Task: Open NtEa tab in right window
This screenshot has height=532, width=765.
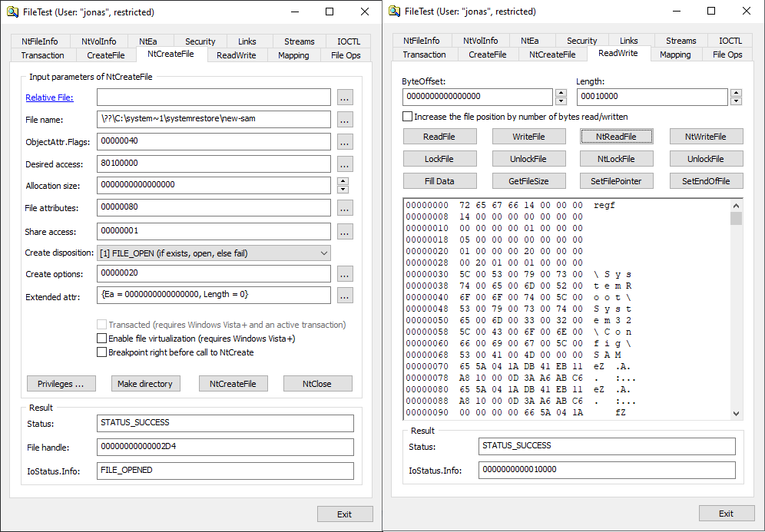Action: coord(530,41)
